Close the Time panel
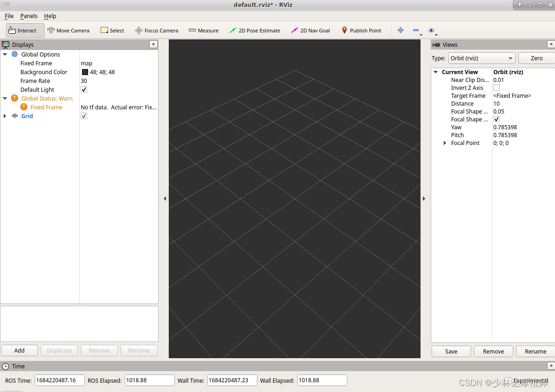The width and height of the screenshot is (555, 392). tap(551, 366)
